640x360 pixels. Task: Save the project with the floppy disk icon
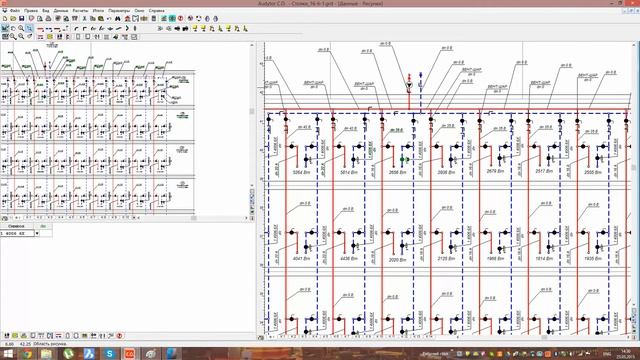[x=22, y=18]
